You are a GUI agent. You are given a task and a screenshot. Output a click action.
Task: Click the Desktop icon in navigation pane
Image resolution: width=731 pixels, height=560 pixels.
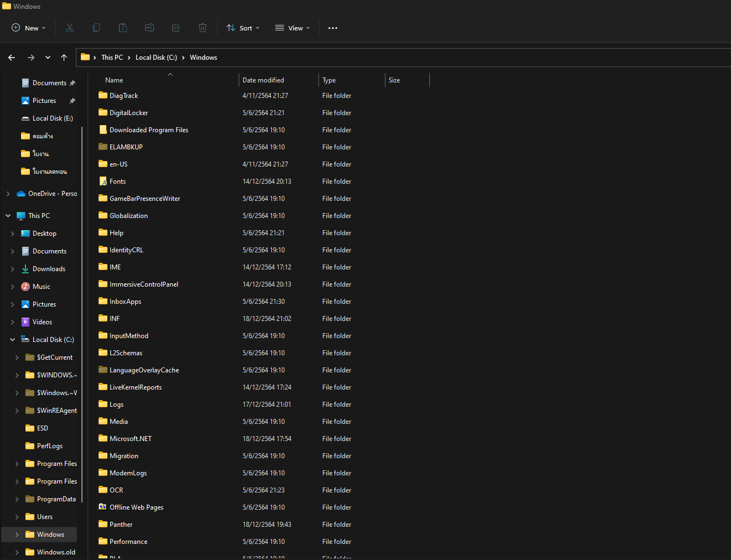(25, 234)
